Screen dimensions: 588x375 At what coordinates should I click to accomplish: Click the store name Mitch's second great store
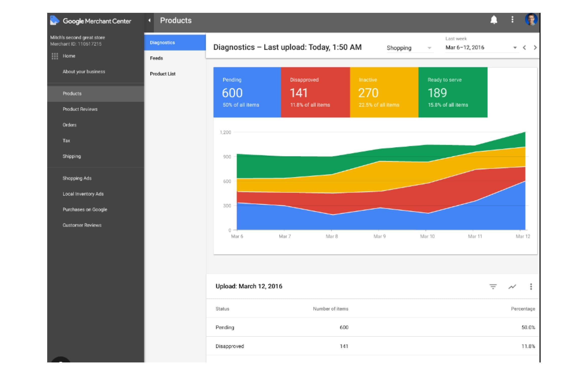coord(78,37)
